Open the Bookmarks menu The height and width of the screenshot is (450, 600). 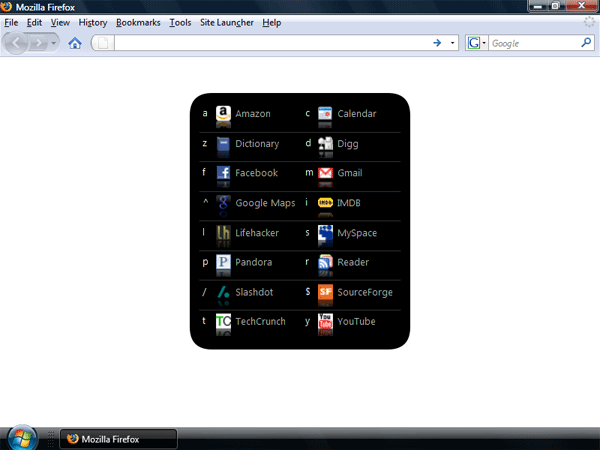[138, 22]
